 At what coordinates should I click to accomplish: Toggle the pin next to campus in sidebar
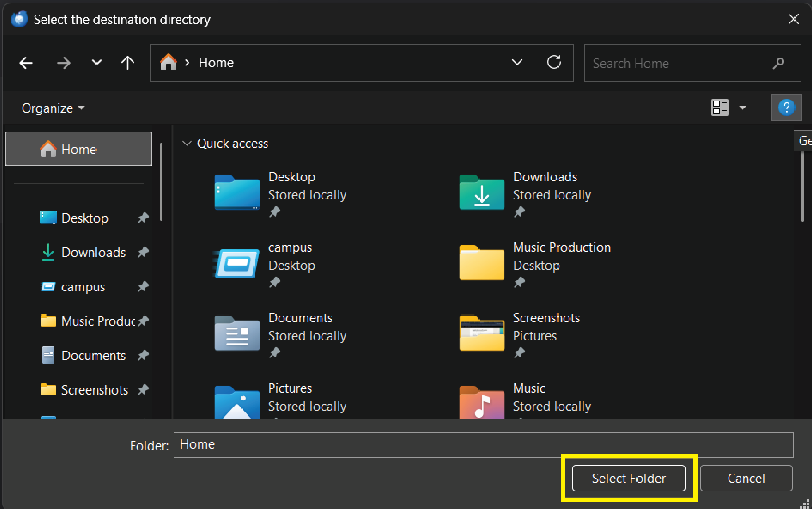[x=143, y=287]
